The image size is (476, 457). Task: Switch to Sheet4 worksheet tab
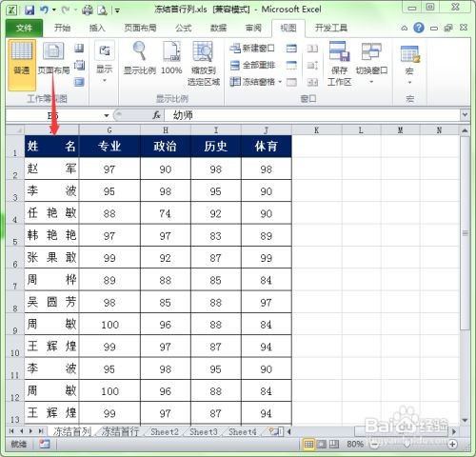pos(243,431)
